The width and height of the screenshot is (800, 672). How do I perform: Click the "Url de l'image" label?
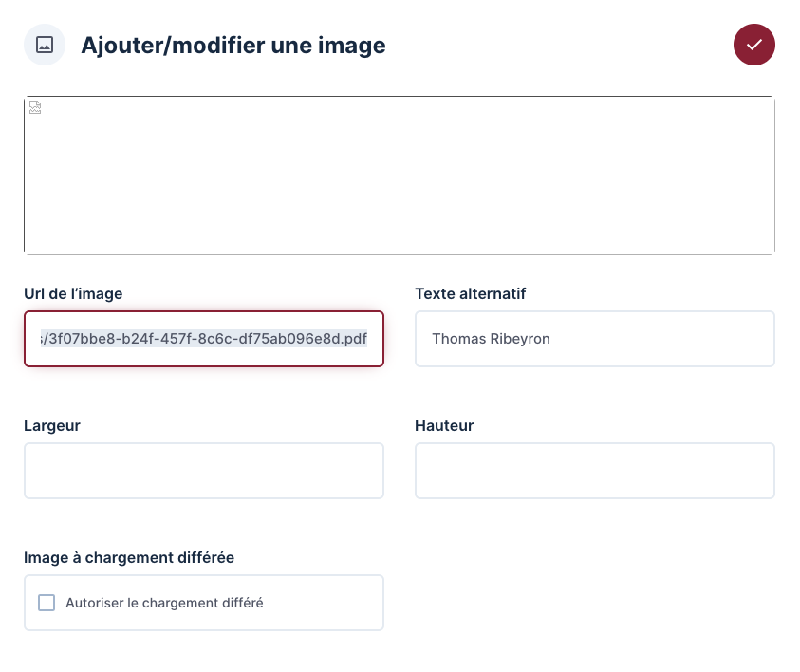click(x=73, y=294)
